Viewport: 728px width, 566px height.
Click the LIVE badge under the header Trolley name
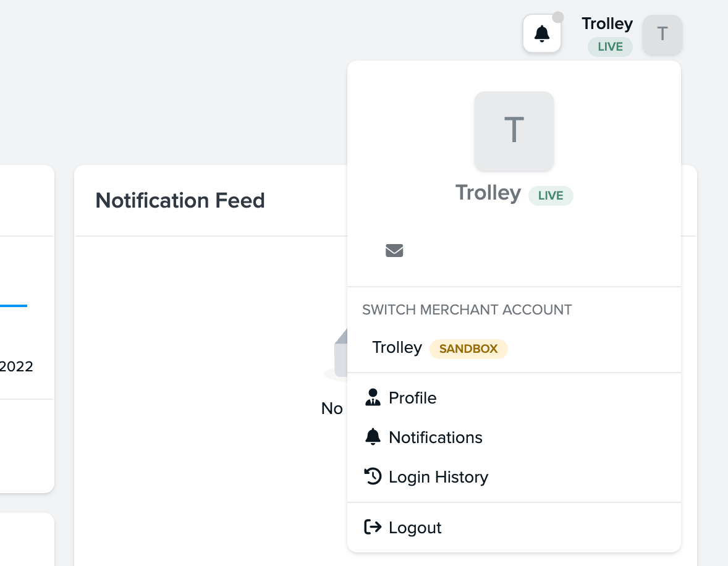click(609, 47)
